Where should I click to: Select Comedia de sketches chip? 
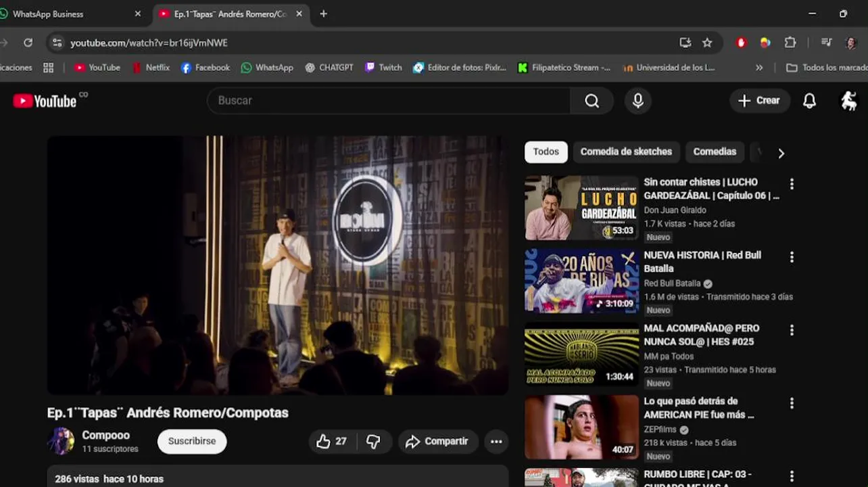point(626,152)
